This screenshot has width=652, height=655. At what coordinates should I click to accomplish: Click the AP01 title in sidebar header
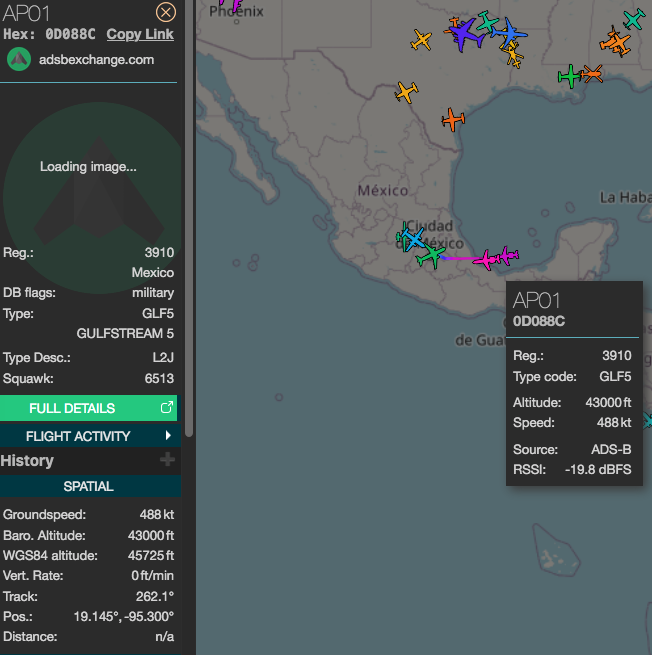(26, 13)
